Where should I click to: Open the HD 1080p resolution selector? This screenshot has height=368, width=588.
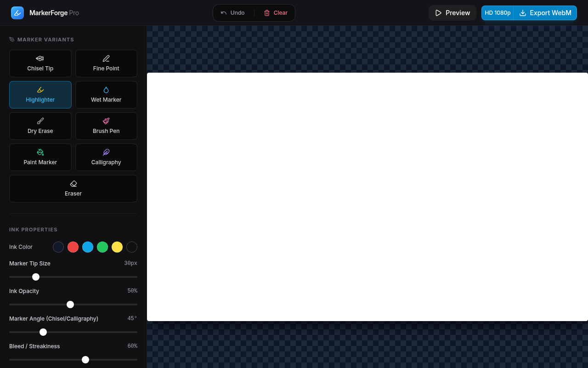498,13
